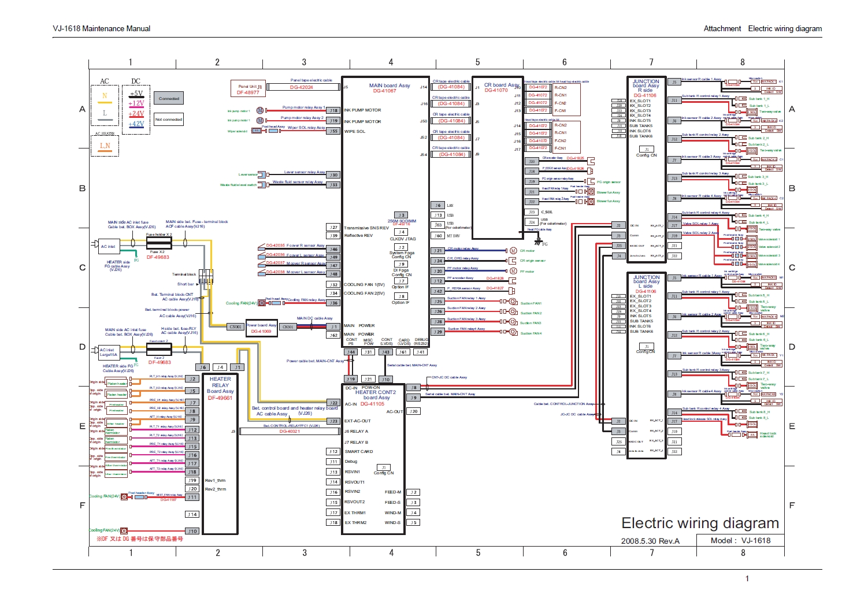Click the PG origin sensor symbol
This screenshot has height=609, width=868.
pyautogui.click(x=591, y=181)
